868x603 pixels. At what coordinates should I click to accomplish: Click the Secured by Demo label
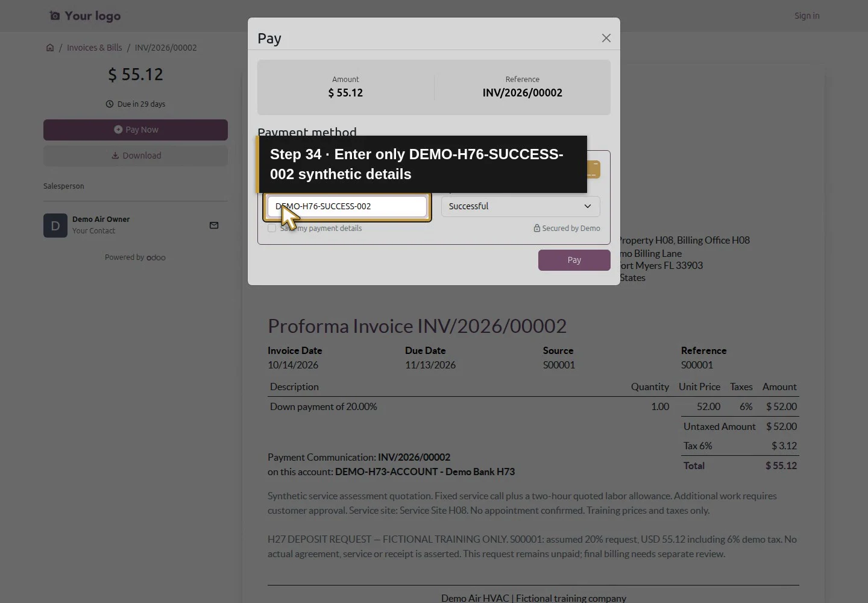point(571,228)
